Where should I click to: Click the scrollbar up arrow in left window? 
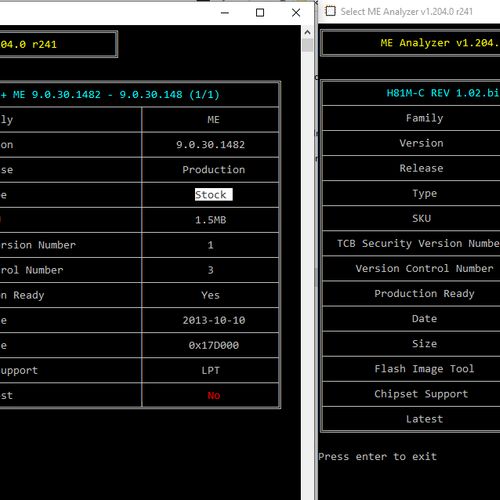[x=307, y=32]
